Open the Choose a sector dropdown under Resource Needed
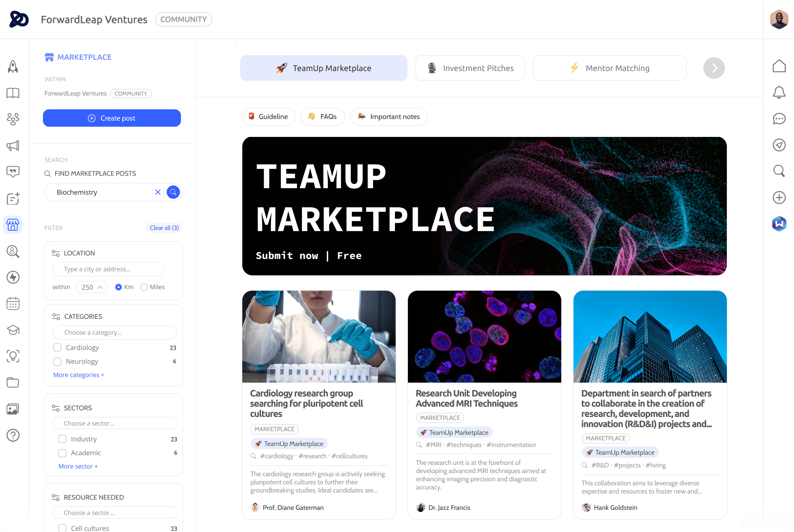The width and height of the screenshot is (794, 532). tap(115, 513)
